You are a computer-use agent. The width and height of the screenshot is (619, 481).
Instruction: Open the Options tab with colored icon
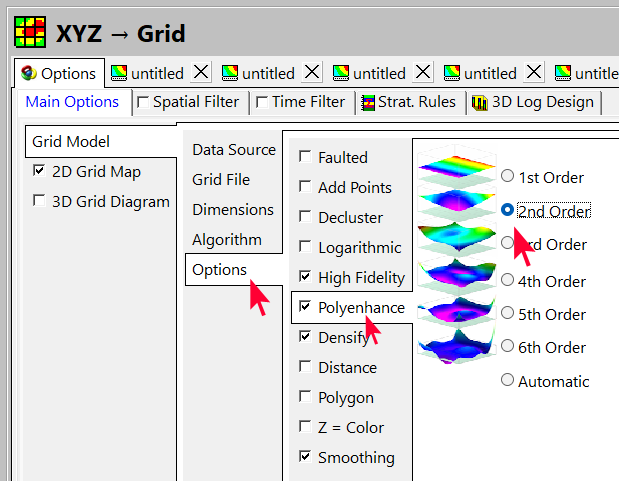(x=59, y=73)
